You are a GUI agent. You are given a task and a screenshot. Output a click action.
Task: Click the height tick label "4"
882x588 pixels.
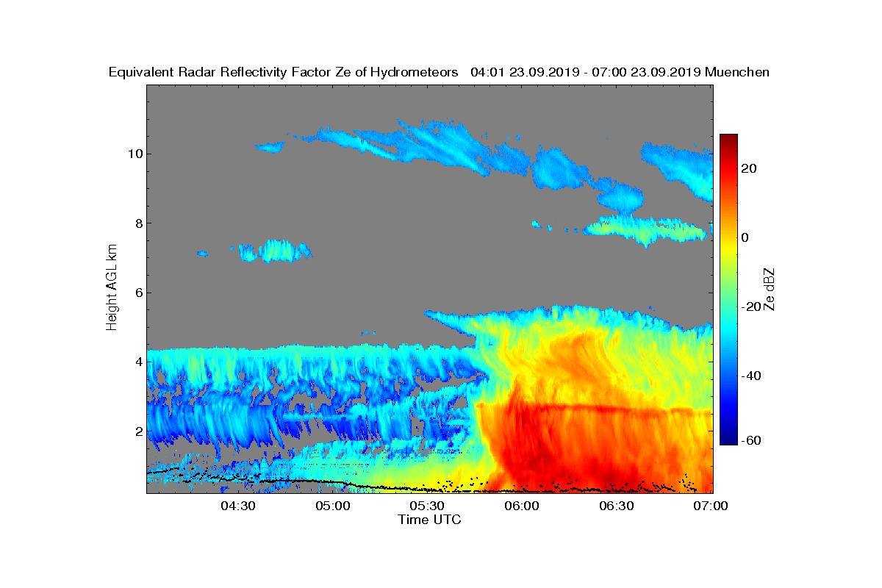point(138,362)
